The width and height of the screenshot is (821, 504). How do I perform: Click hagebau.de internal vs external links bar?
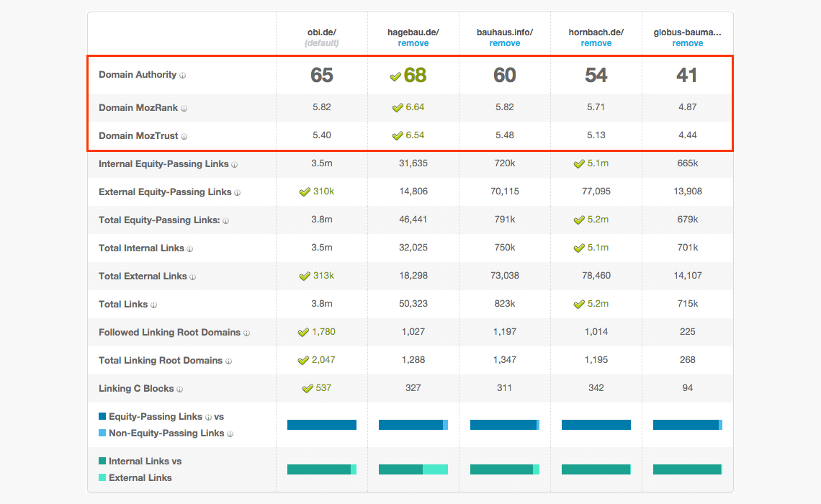[413, 469]
